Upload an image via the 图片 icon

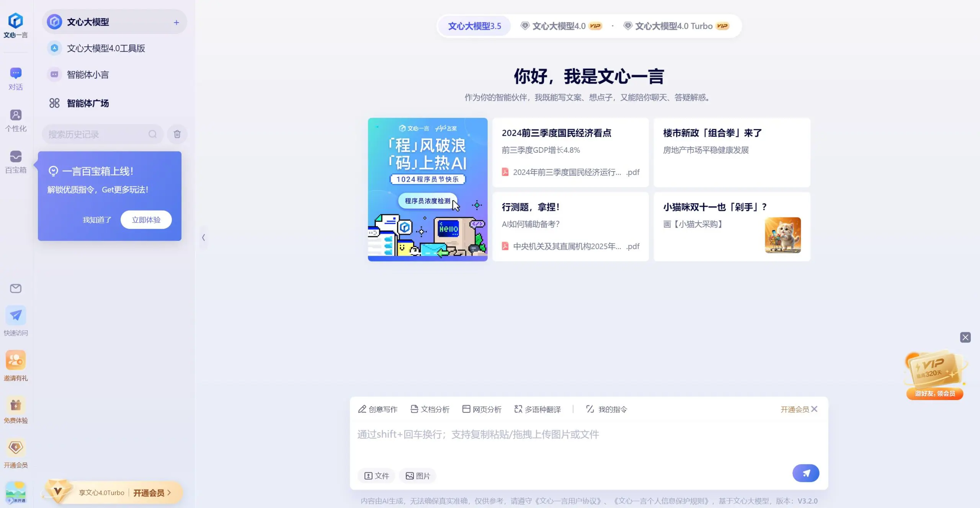pos(417,475)
